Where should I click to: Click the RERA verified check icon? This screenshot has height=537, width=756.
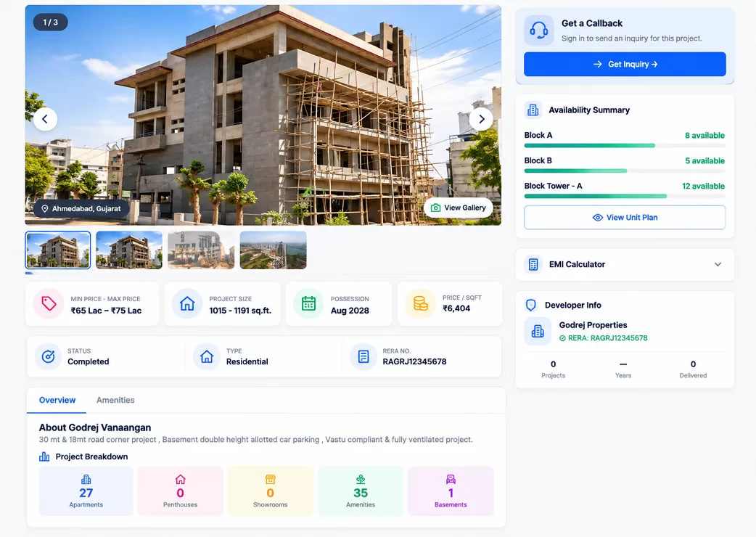[562, 338]
